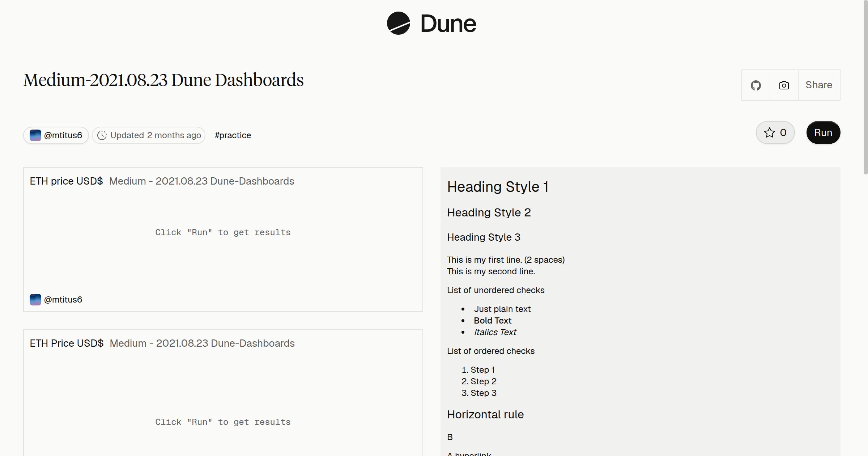Click the 'Heading Style 3' text
The image size is (868, 456).
484,237
